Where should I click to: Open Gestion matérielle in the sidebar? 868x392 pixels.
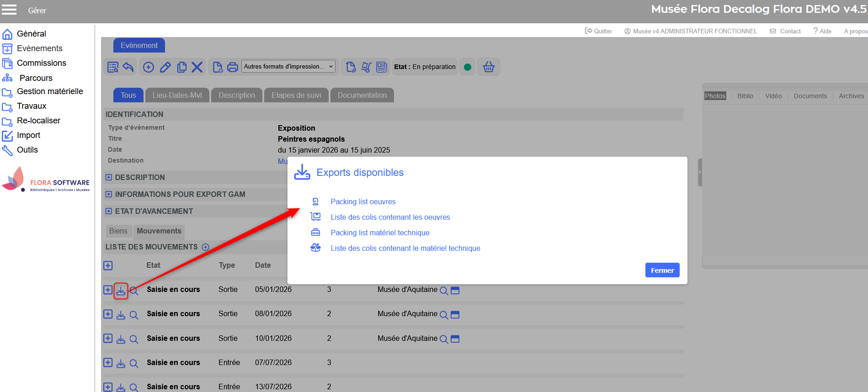point(50,91)
